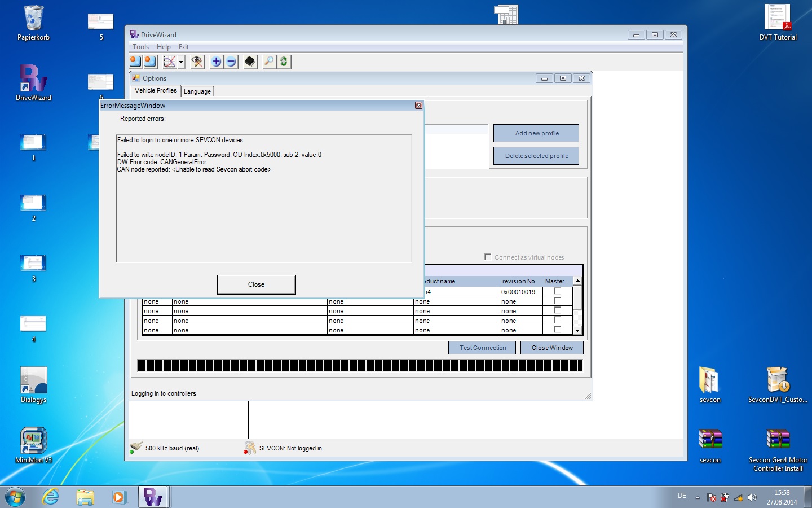Switch to the Vehicle Profiles tab

[156, 90]
